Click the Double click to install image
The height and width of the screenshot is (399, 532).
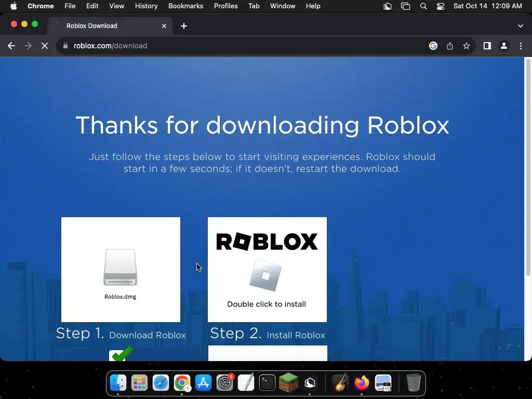(x=268, y=270)
